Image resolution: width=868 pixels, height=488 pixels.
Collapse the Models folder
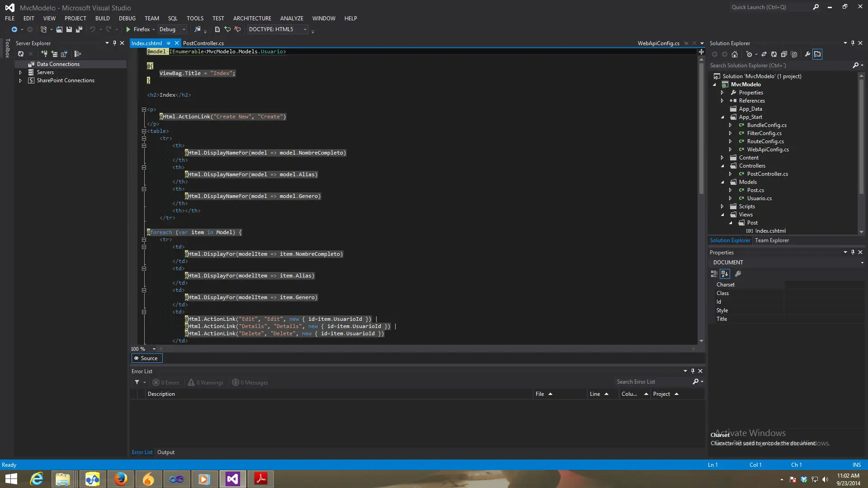[722, 182]
